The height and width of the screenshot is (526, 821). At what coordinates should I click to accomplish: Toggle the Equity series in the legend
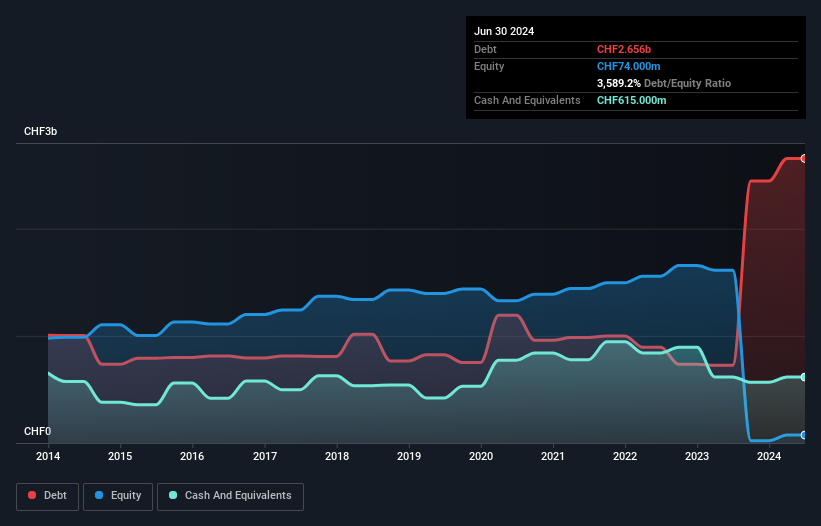click(x=119, y=496)
